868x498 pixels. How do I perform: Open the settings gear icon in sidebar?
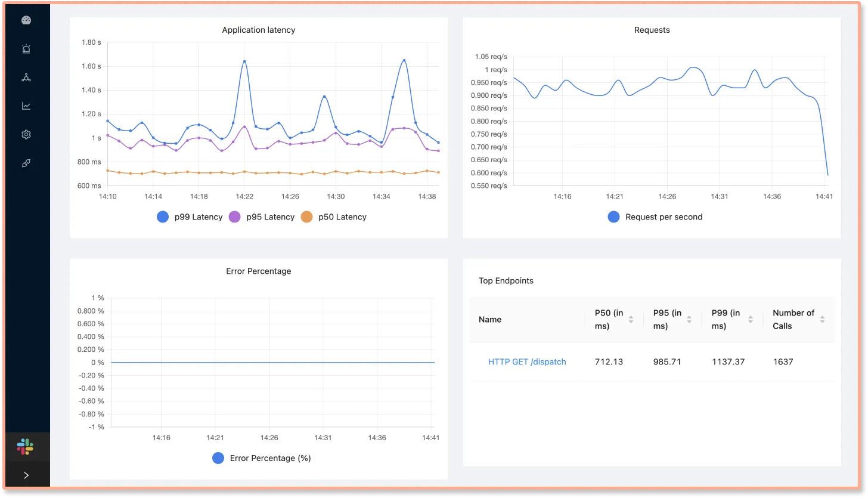tap(26, 135)
